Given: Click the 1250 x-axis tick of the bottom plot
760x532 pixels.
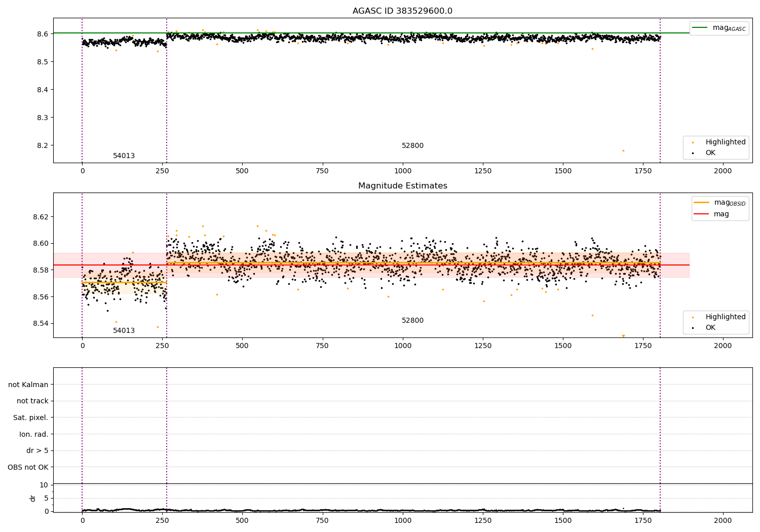Looking at the screenshot, I should coord(483,520).
